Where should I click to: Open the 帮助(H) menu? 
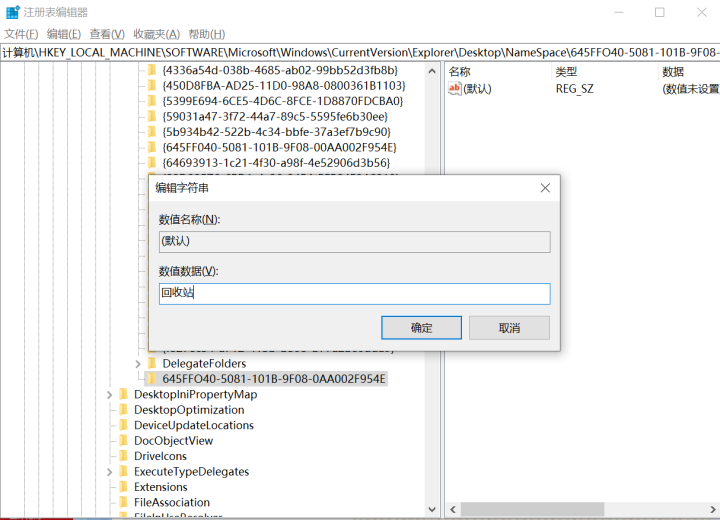point(207,34)
